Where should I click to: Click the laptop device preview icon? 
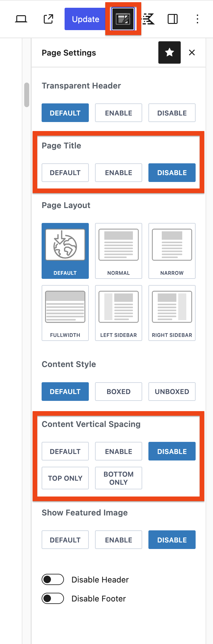[21, 19]
